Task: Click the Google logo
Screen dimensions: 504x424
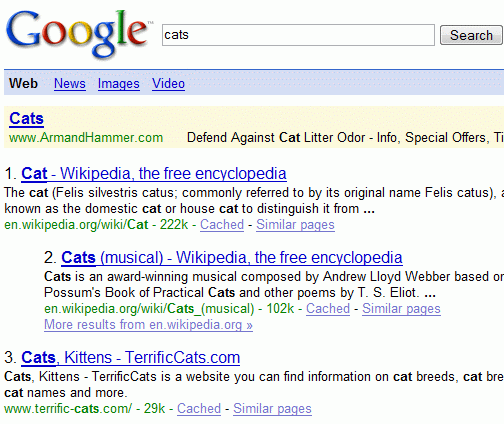Action: click(77, 35)
